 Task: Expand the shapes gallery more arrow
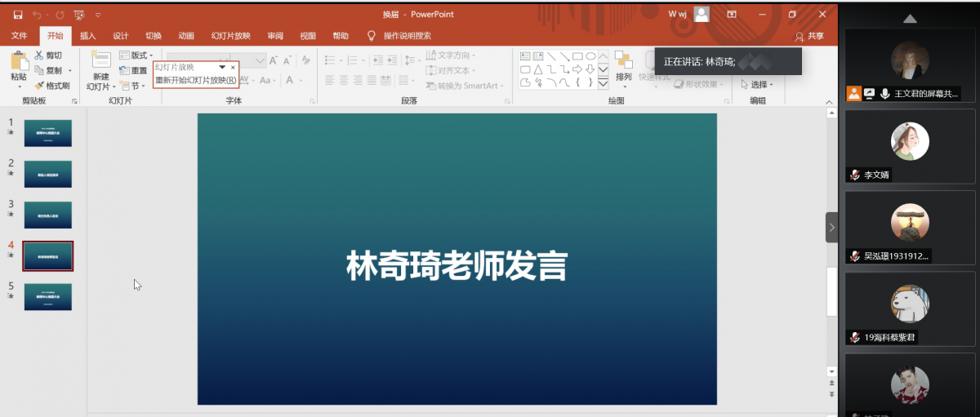pos(604,83)
